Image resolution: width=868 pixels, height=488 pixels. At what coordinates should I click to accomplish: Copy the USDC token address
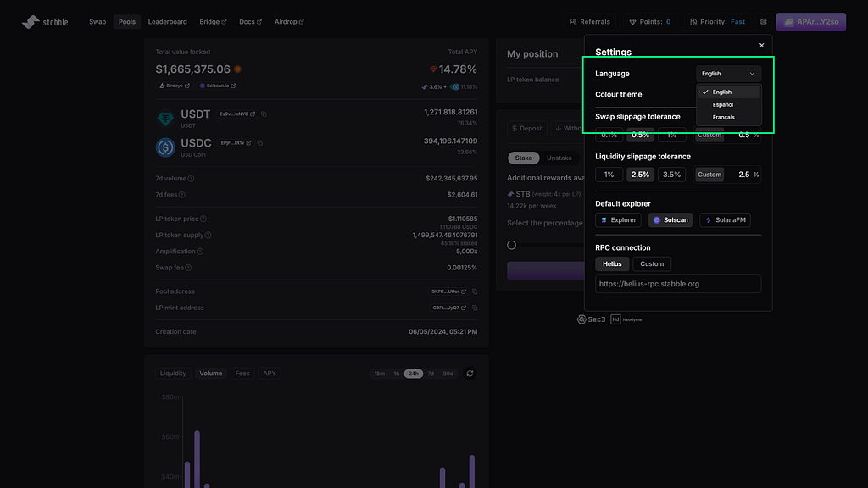[x=260, y=142]
